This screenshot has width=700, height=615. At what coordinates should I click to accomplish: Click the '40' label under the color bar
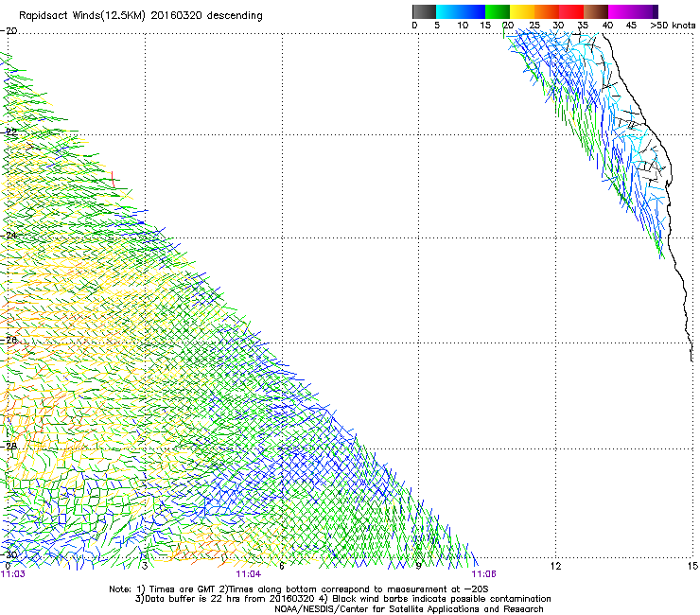pyautogui.click(x=607, y=26)
